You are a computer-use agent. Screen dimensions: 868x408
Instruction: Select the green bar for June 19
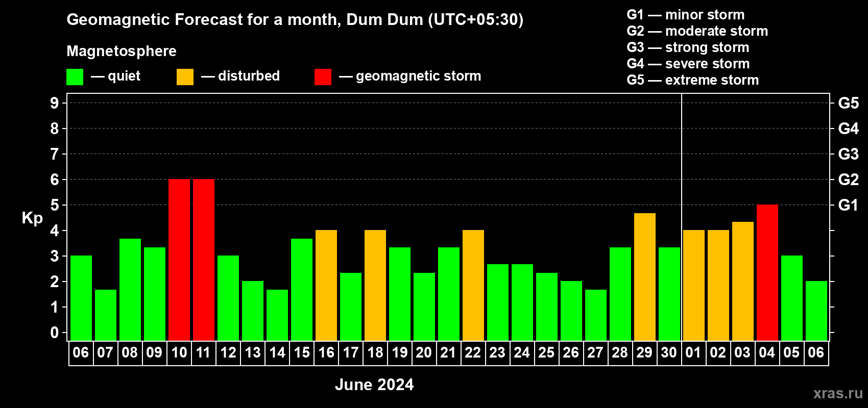(400, 294)
